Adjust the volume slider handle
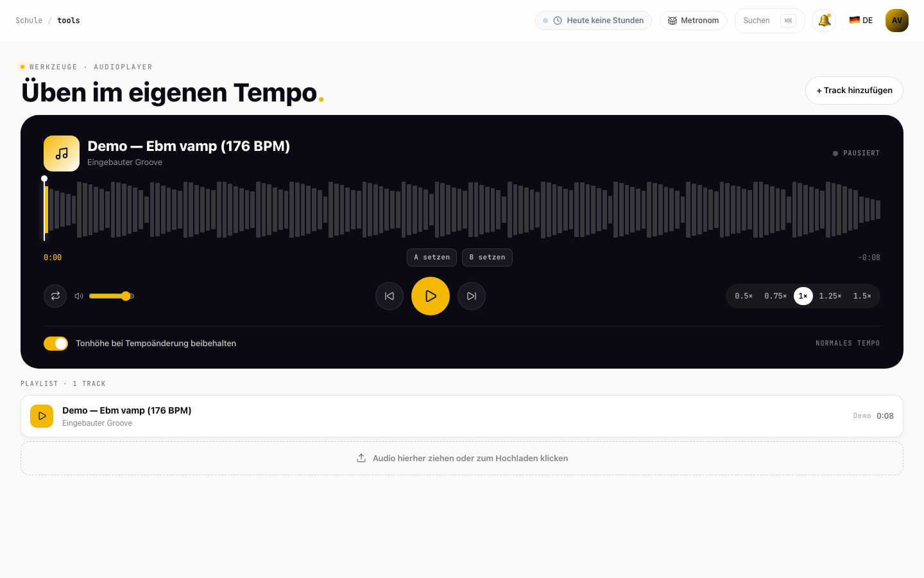Screen dimensions: 924x578 (x=126, y=296)
